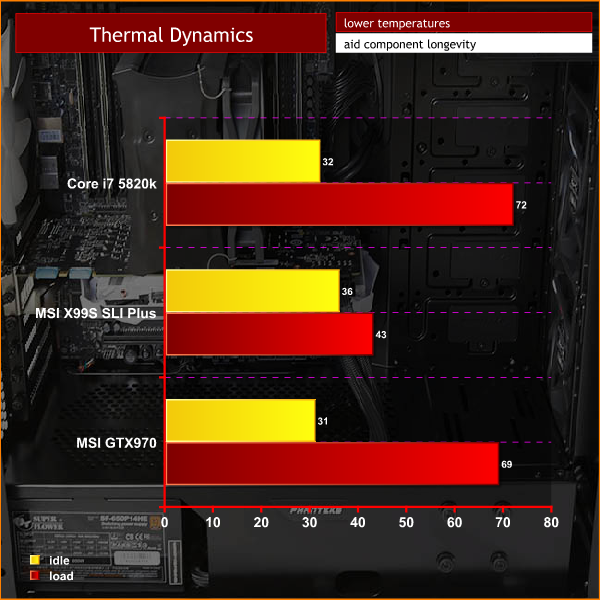
Task: Click the value 32 data label
Action: point(328,162)
